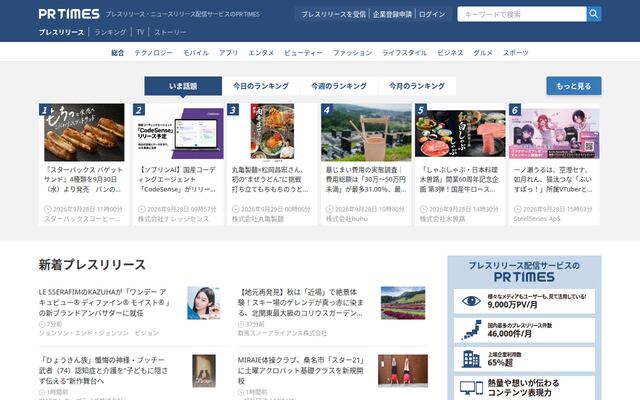This screenshot has height=400, width=640.
Task: Open LE SSERAFIMのKAZUHA press release
Action: pos(105,302)
